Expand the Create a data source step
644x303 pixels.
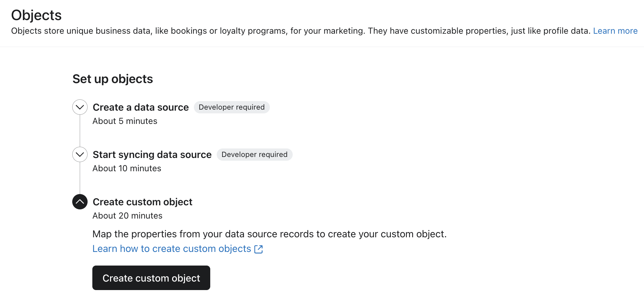coord(80,107)
